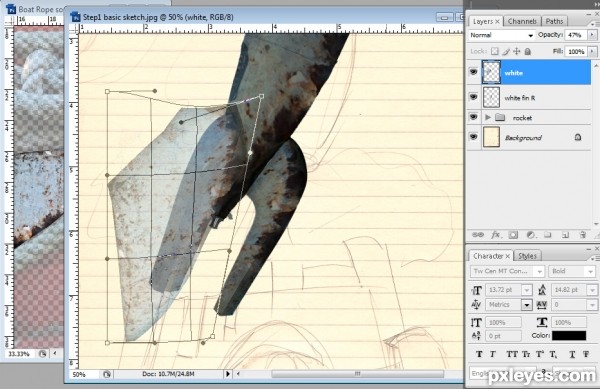Hide the rocket group
Image resolution: width=600 pixels, height=389 pixels.
473,117
